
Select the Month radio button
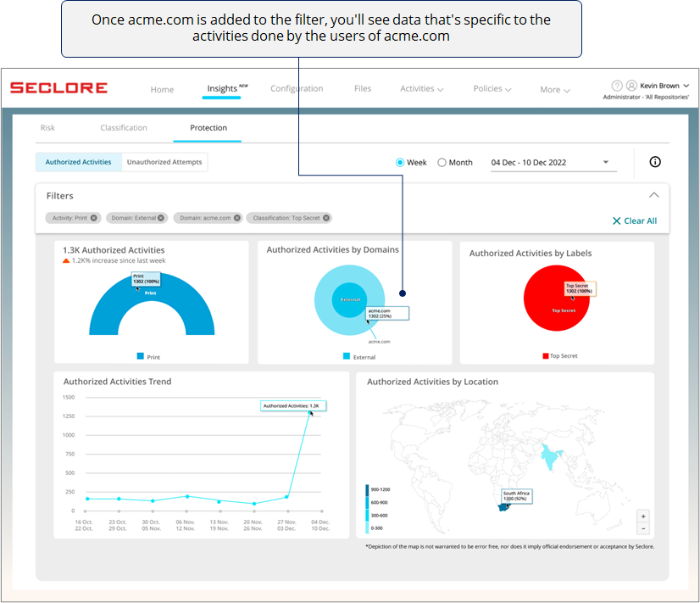click(x=442, y=163)
